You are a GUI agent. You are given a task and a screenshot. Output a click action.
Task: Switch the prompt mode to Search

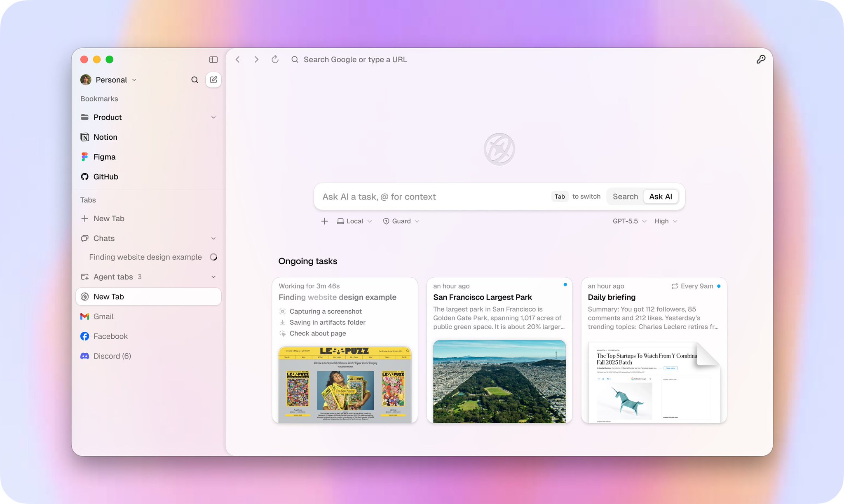click(625, 197)
